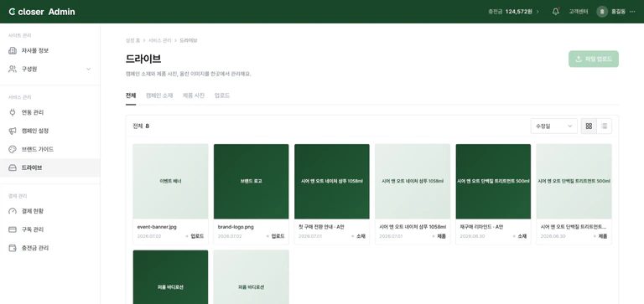Click the 구성원 people icon
644x304 pixels.
pyautogui.click(x=13, y=69)
